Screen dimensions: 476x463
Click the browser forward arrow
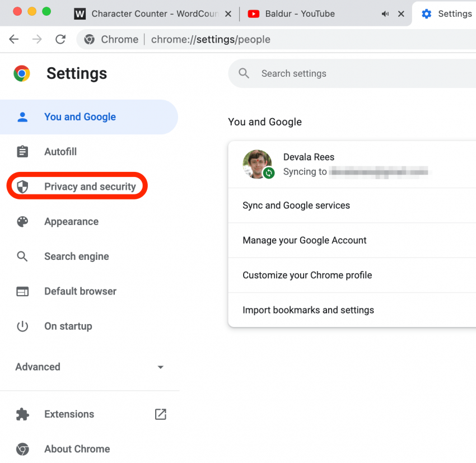coord(37,39)
